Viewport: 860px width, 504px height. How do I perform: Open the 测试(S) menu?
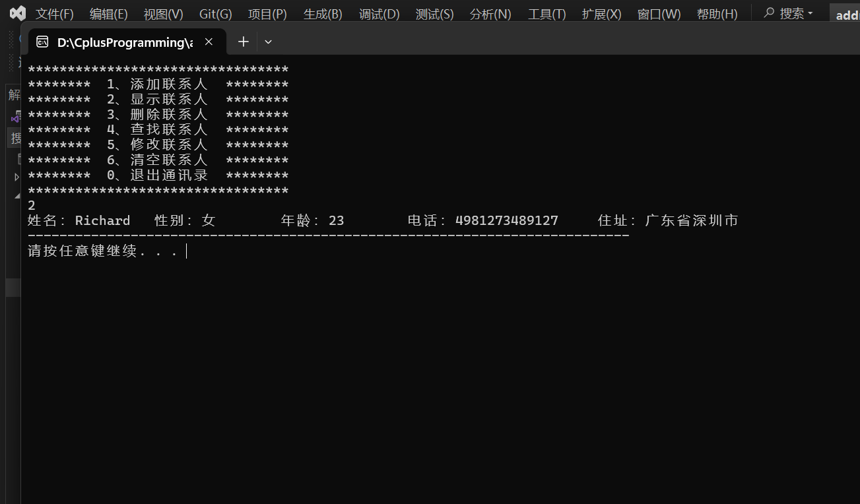[x=435, y=14]
